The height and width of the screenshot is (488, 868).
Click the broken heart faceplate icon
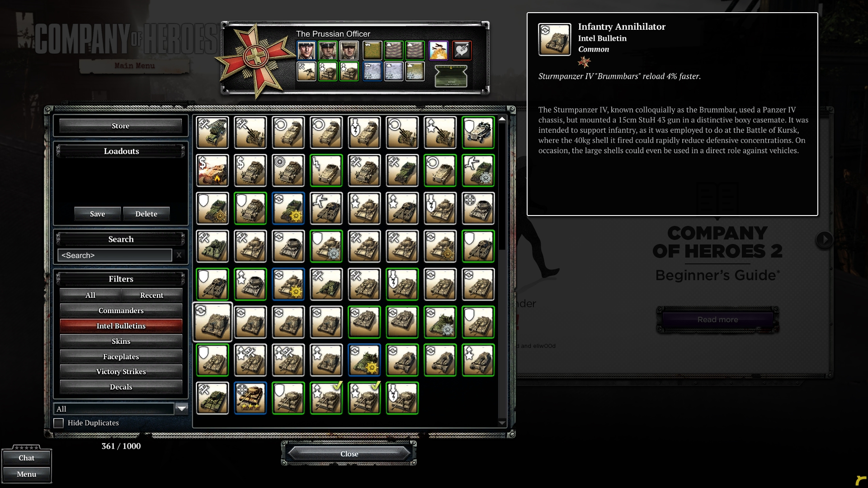coord(462,51)
